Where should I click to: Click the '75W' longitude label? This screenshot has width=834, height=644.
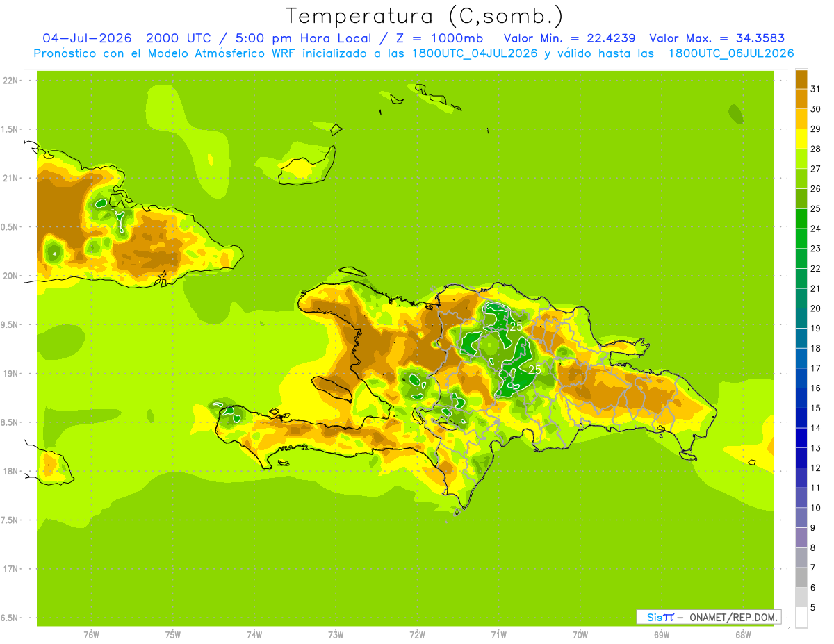173,635
